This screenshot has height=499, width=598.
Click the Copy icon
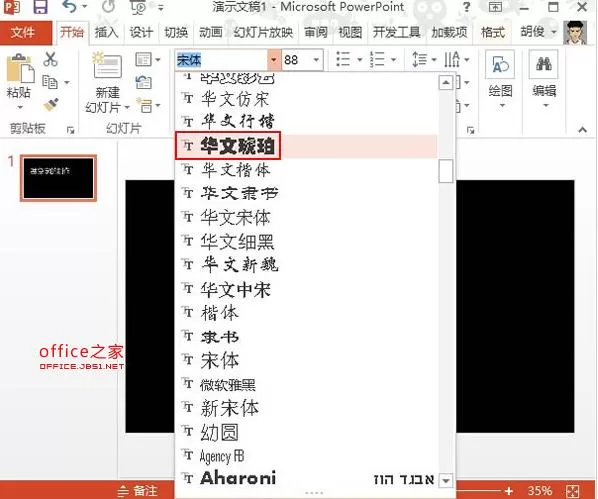(x=50, y=82)
